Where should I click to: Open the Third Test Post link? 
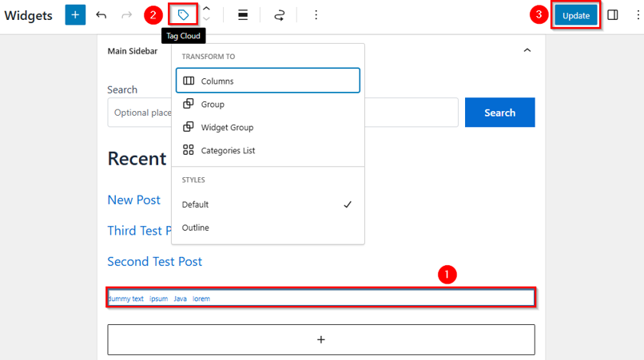(x=140, y=231)
